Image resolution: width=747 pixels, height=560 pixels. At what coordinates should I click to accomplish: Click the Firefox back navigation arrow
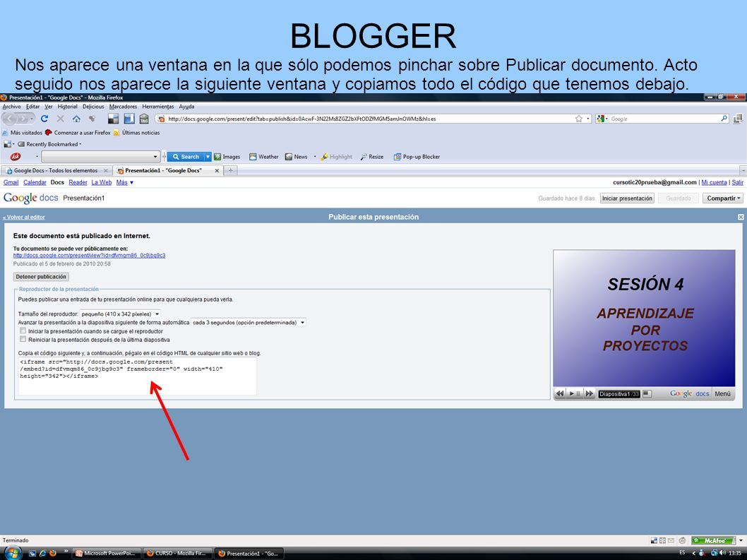click(x=11, y=119)
